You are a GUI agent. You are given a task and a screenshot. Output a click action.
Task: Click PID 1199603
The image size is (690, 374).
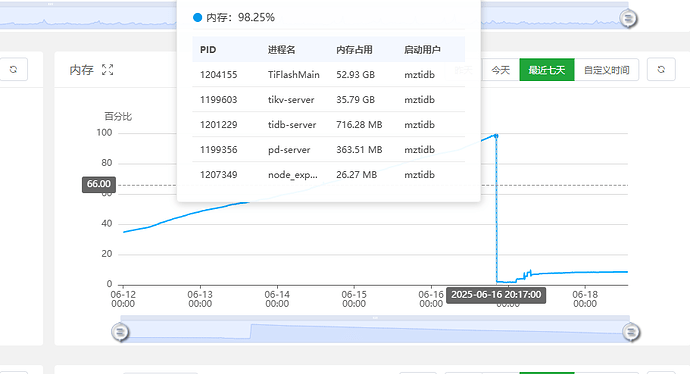[218, 100]
